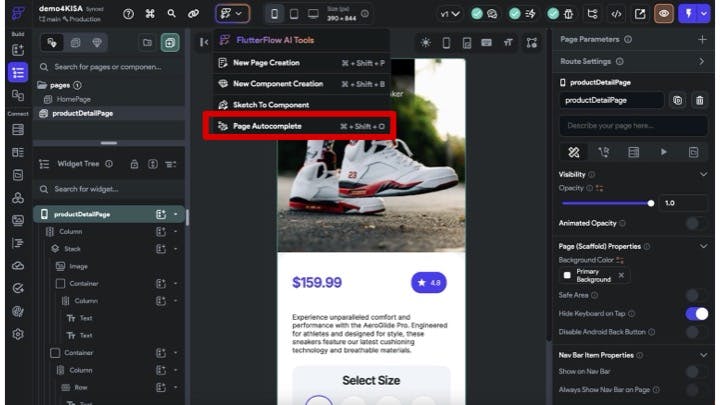
Task: Open the Firestore database sidebar icon
Action: 18,129
